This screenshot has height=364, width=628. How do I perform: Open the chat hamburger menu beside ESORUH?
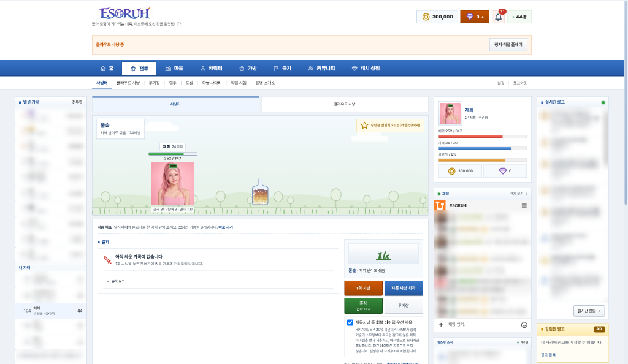point(524,206)
